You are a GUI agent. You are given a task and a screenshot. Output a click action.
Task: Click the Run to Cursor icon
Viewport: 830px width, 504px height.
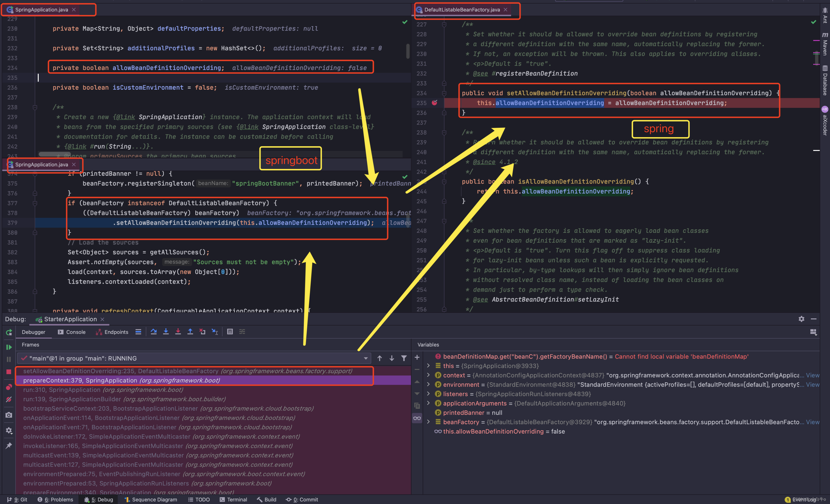pyautogui.click(x=215, y=332)
